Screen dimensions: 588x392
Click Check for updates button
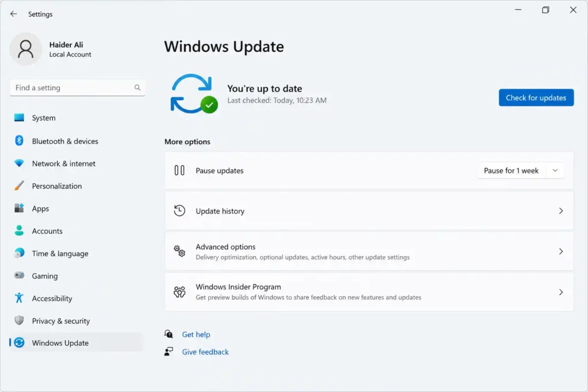(x=536, y=97)
